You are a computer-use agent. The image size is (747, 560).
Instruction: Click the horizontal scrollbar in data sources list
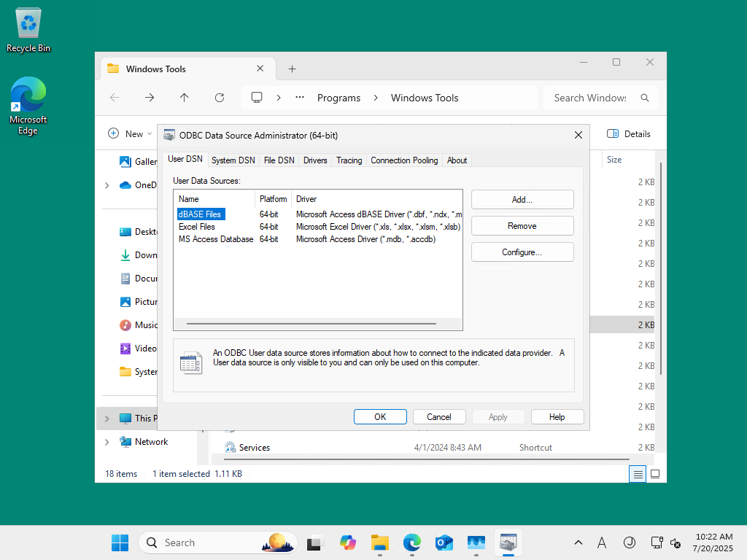coord(311,324)
